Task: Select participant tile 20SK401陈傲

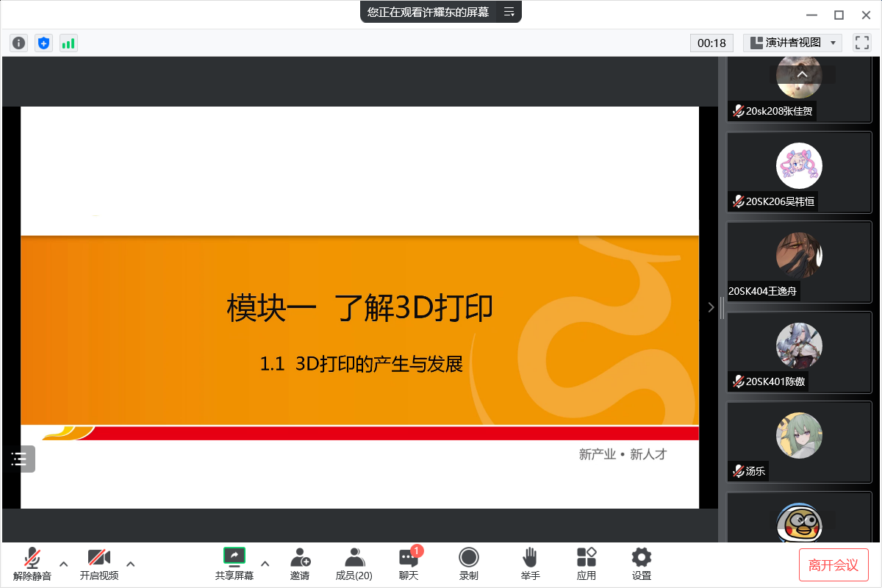Action: 799,352
